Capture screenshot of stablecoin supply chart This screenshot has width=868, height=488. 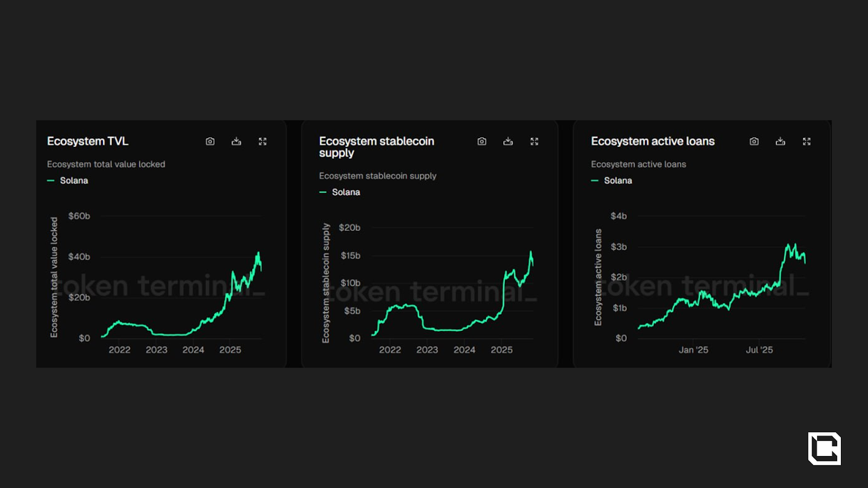[x=482, y=142]
